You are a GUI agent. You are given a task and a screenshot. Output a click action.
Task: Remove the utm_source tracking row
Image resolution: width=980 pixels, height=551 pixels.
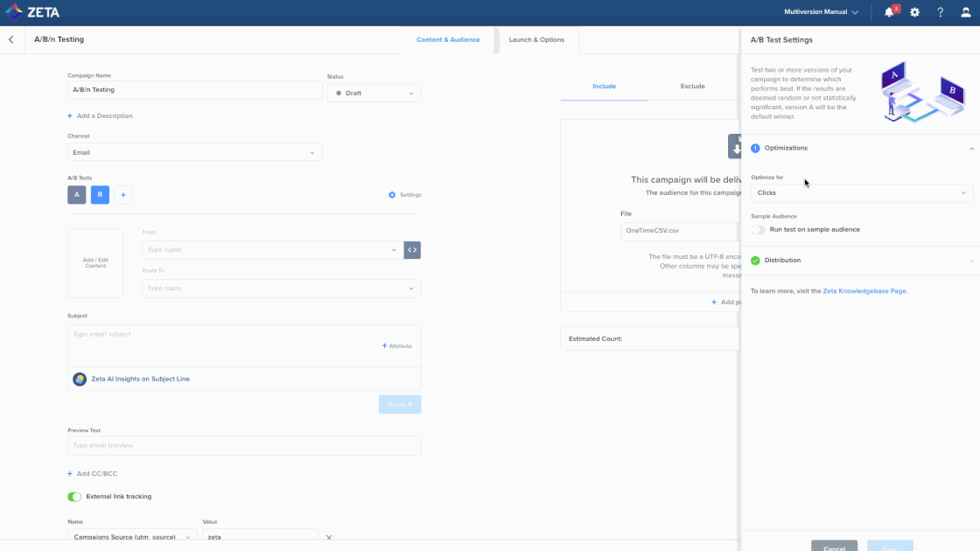(329, 537)
